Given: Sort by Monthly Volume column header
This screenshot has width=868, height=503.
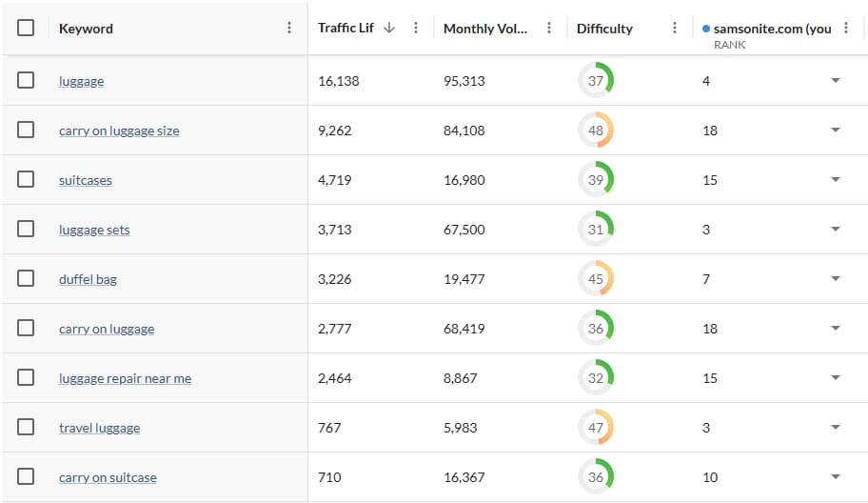Looking at the screenshot, I should pyautogui.click(x=485, y=29).
